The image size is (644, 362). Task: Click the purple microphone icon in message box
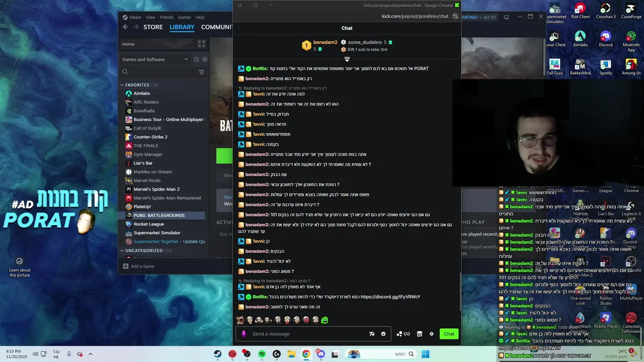[244, 334]
